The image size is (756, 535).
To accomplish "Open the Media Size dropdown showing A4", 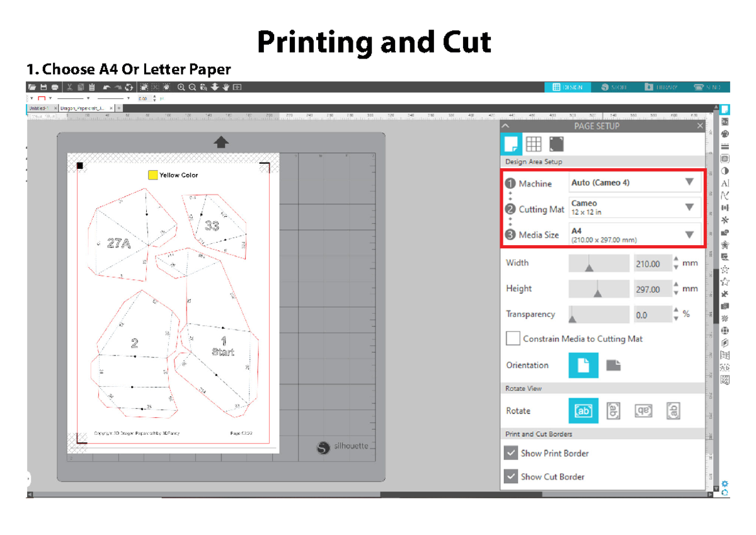I will coord(634,235).
